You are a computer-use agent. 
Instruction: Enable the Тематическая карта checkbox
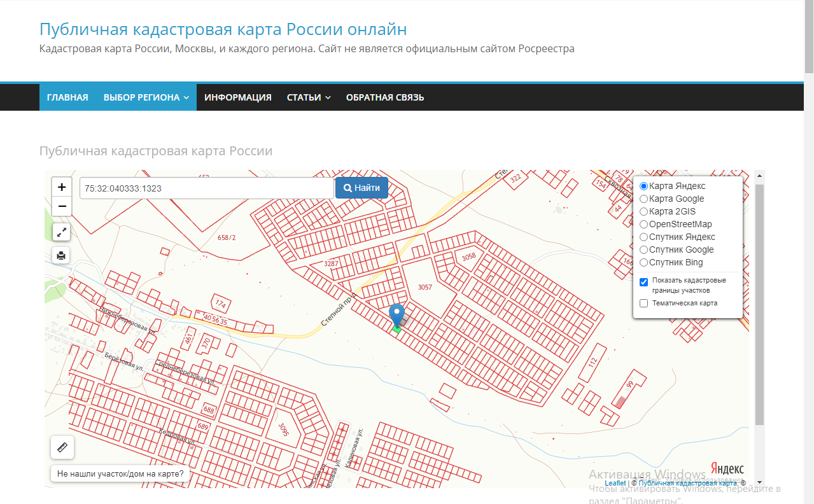[x=643, y=304]
